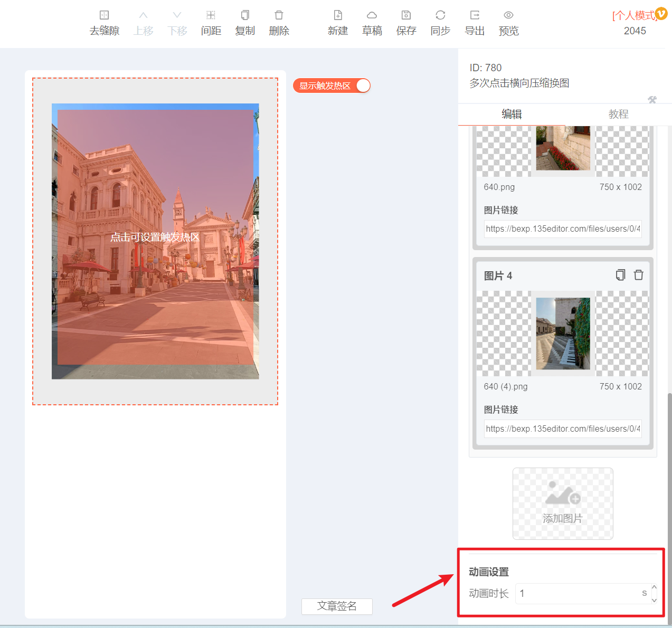Open 预览 preview with eye icon

[509, 23]
